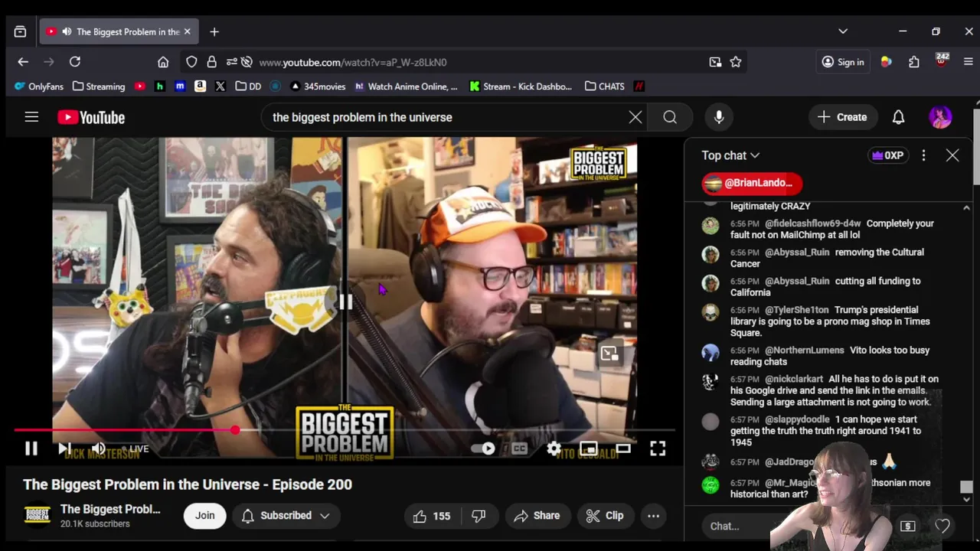
Task: Open live chat three-dot options menu
Action: coord(923,155)
